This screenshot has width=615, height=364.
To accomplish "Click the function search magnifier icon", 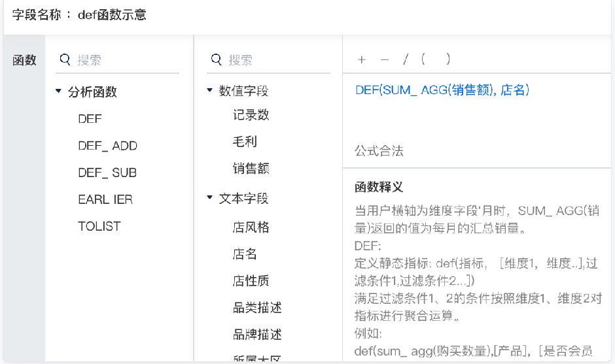I will click(65, 60).
